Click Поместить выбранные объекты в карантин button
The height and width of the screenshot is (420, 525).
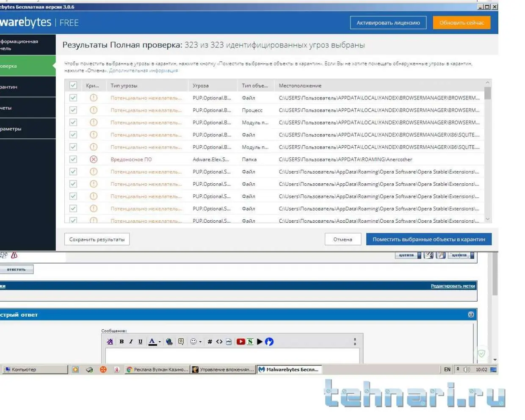[429, 239]
